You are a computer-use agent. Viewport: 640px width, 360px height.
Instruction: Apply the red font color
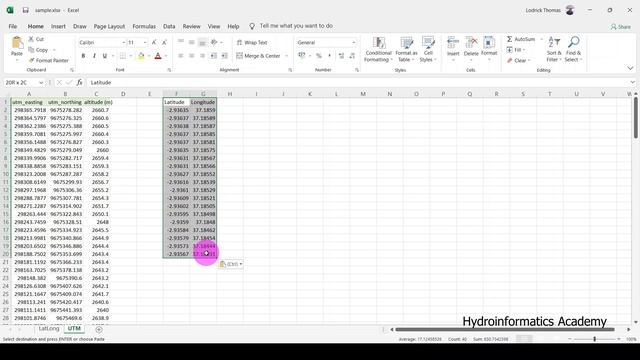pos(158,56)
